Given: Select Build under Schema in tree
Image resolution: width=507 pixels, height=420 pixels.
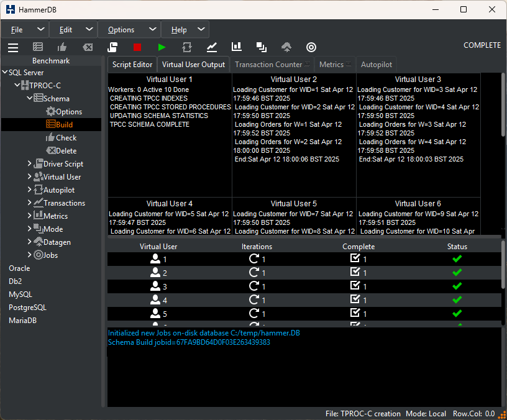Looking at the screenshot, I should coord(65,124).
